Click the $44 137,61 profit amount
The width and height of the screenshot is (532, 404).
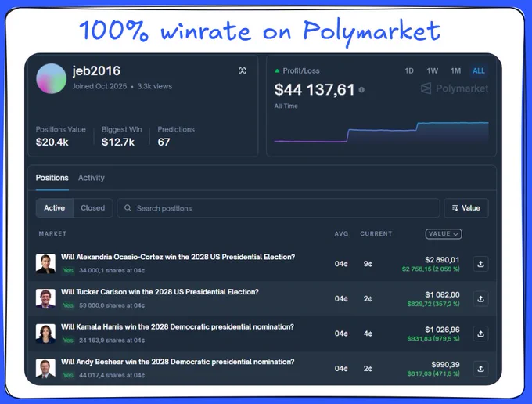pyautogui.click(x=315, y=90)
